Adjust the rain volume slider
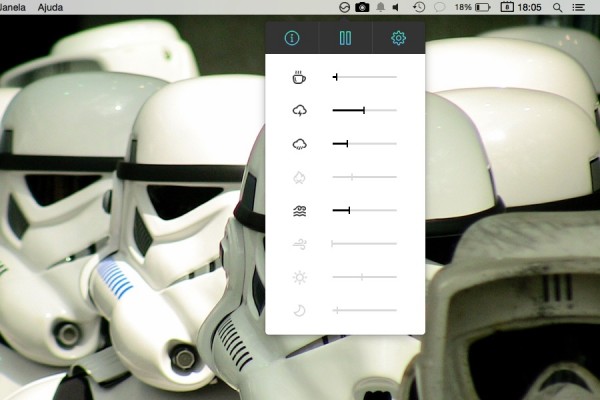600x400 pixels. pos(364,144)
